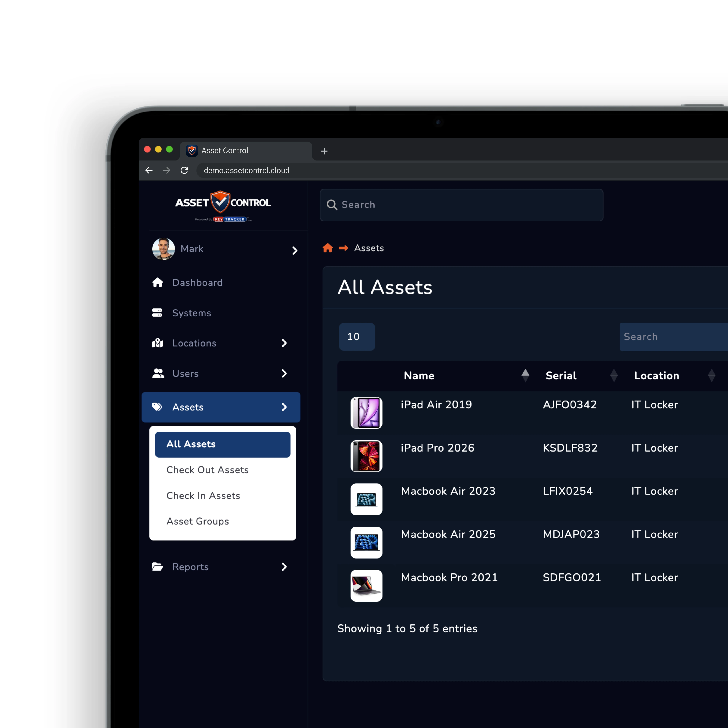Click the Dashboard home icon
The width and height of the screenshot is (728, 728).
coord(157,282)
